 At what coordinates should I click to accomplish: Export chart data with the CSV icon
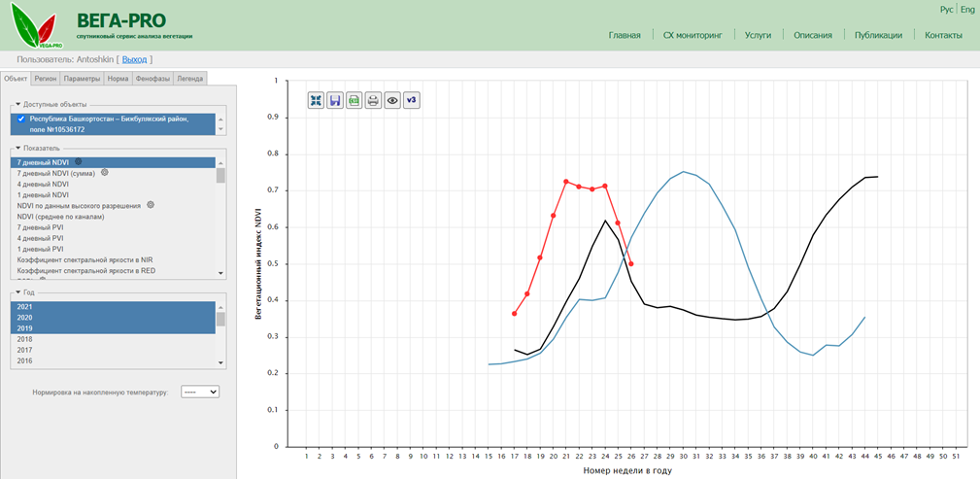pyautogui.click(x=354, y=100)
